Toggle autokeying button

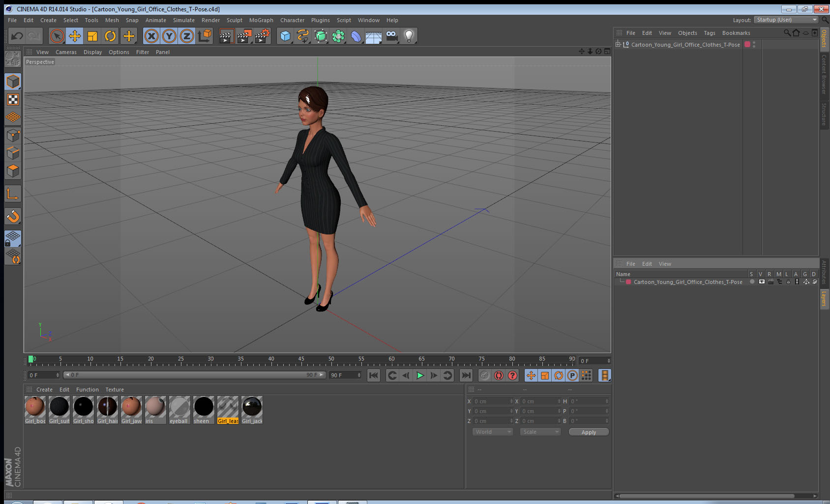coord(499,375)
